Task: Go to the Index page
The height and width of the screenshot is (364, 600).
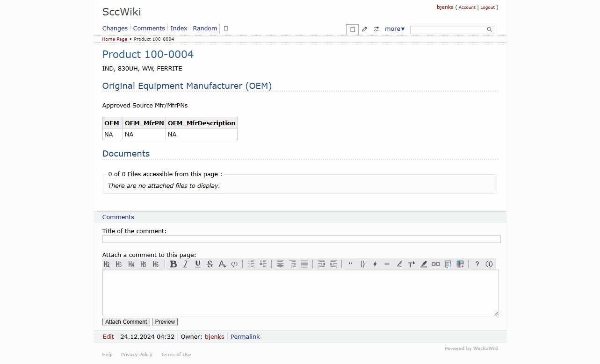Action: pyautogui.click(x=179, y=29)
